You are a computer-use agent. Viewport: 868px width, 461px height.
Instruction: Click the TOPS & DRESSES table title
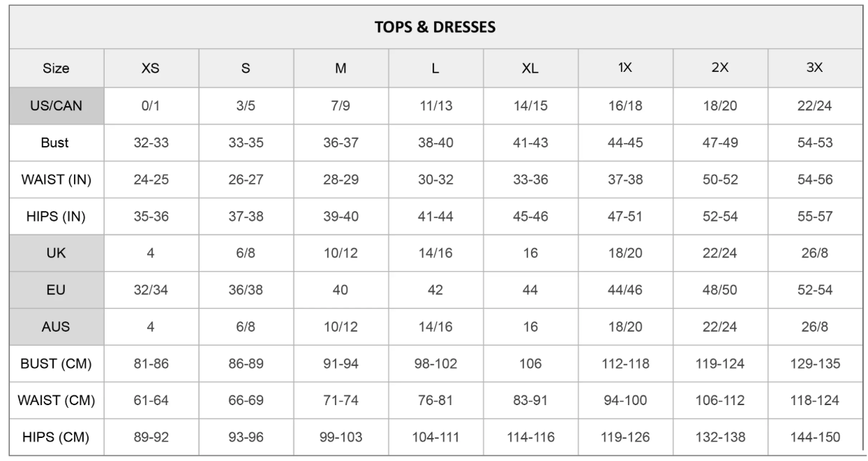(x=434, y=28)
